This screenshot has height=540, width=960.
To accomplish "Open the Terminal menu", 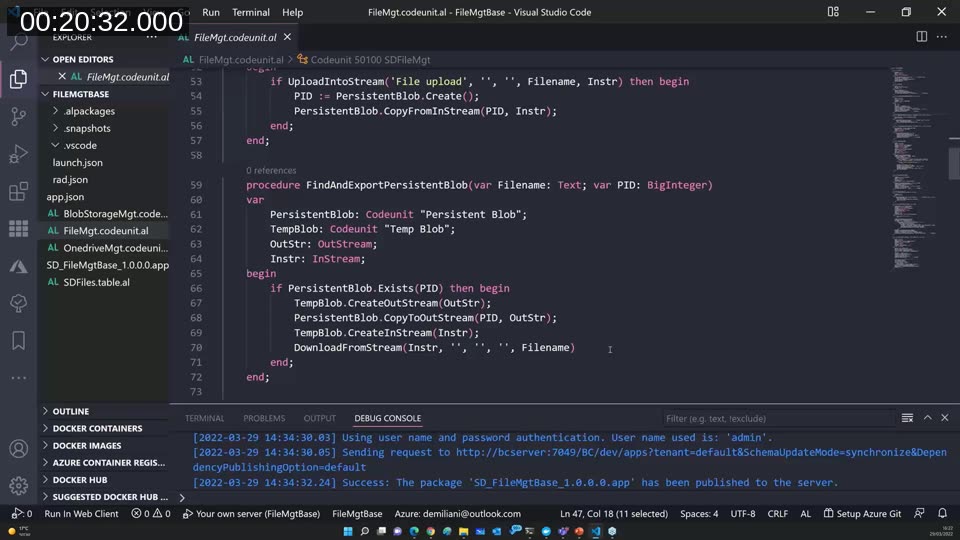I will coord(251,12).
